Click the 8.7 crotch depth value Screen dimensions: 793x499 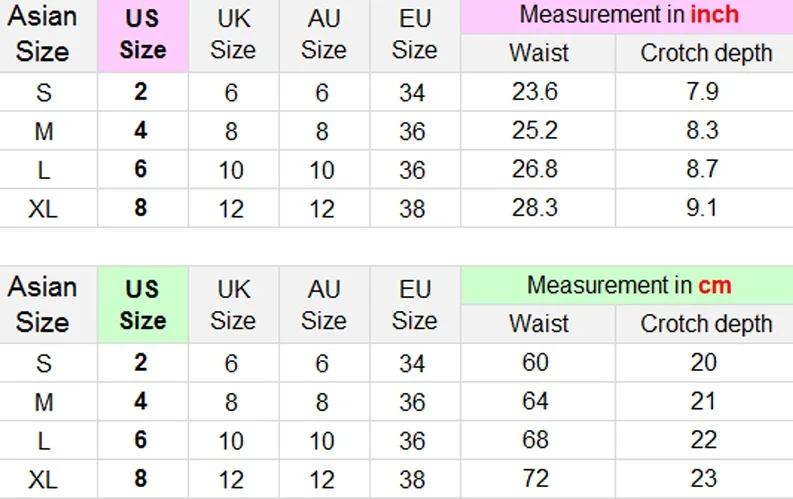703,169
